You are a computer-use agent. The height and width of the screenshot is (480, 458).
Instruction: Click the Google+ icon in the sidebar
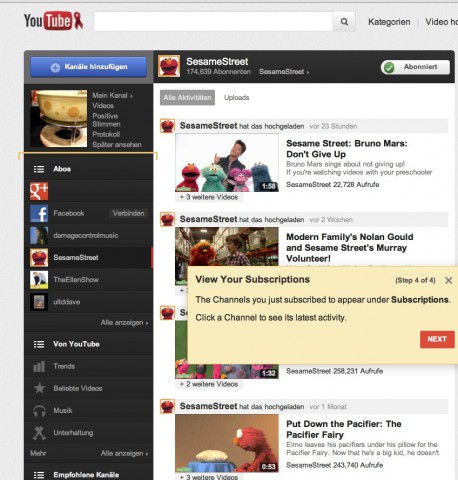pos(39,191)
